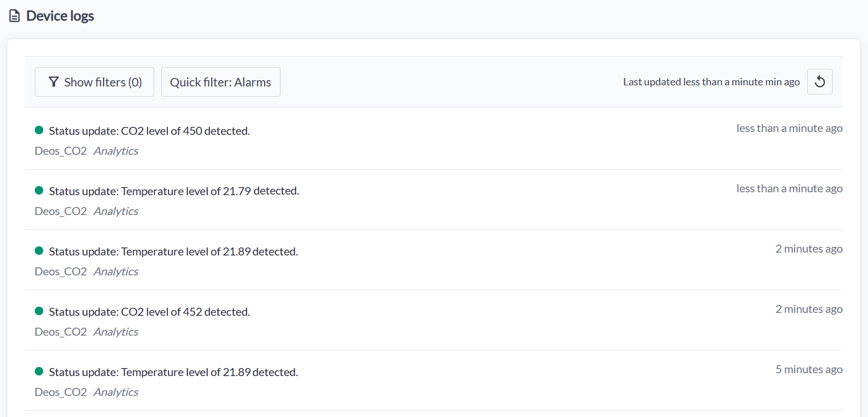Expand the Show filters (0) panel
The image size is (868, 417).
pyautogui.click(x=94, y=82)
